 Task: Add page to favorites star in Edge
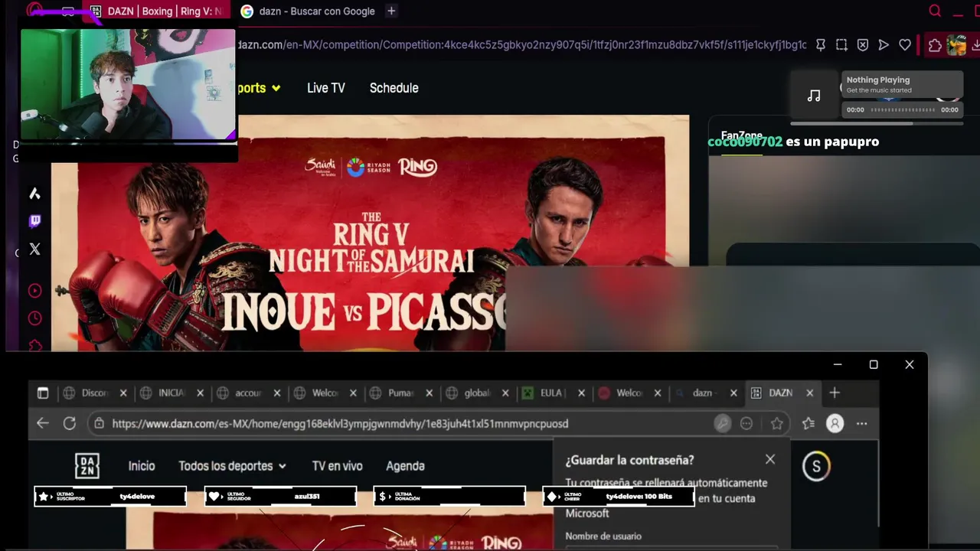pos(777,423)
